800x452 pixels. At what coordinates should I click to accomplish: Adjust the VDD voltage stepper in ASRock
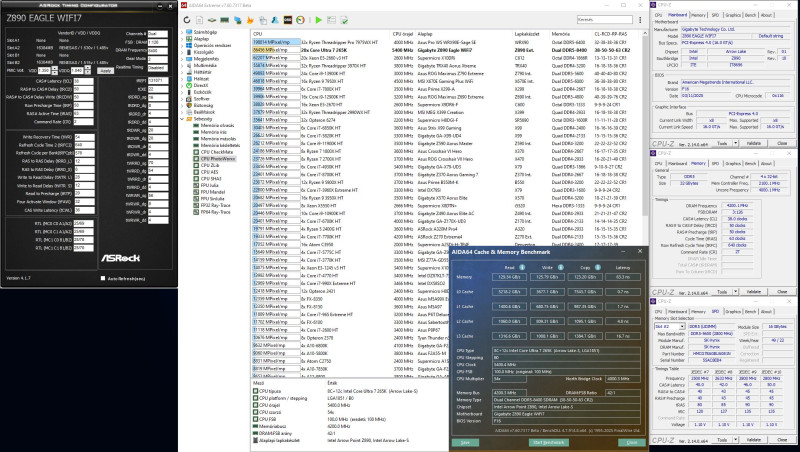[x=55, y=70]
